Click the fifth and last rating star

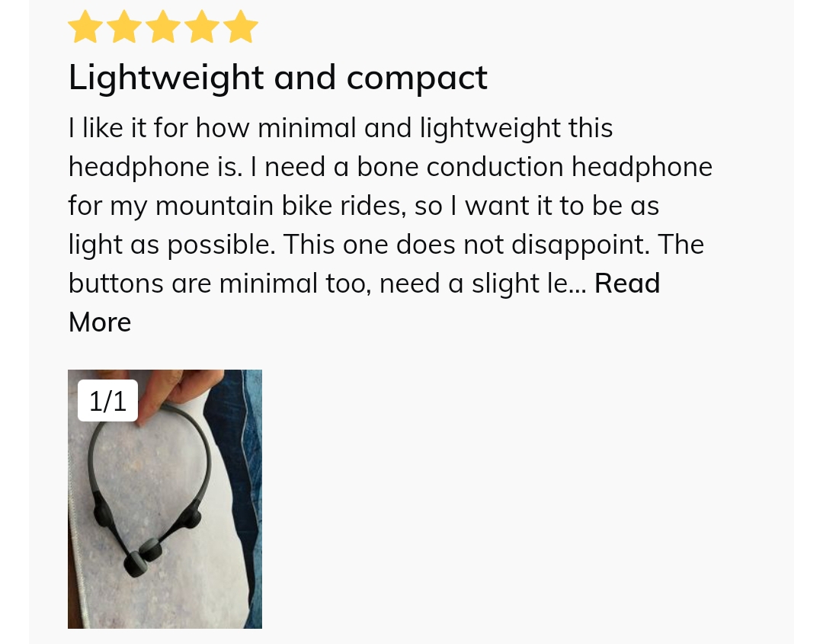click(x=241, y=27)
